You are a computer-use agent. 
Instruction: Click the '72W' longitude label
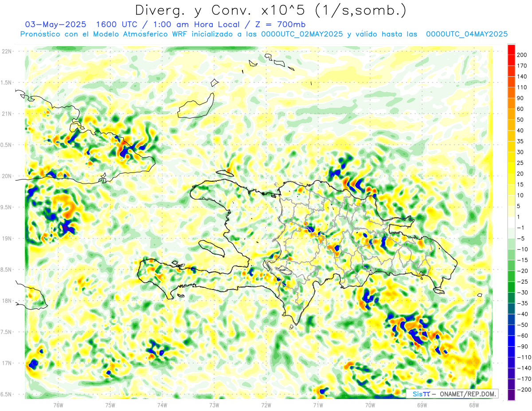(x=266, y=405)
